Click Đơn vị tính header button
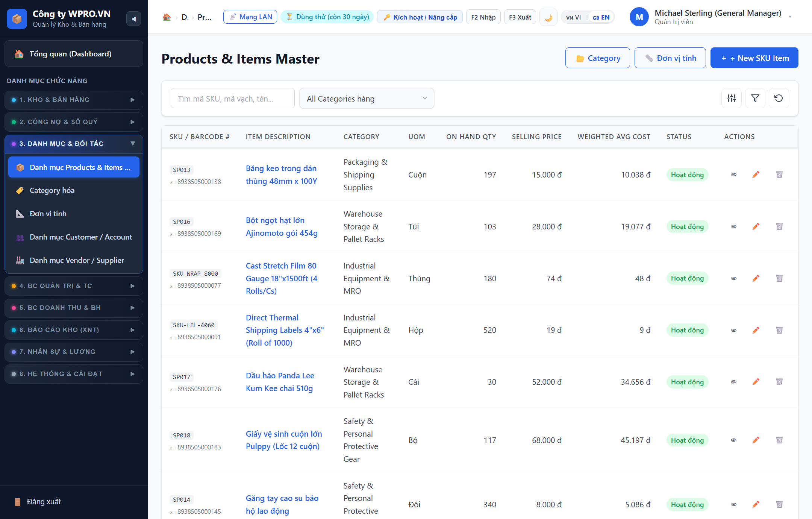Viewport: 812px width, 519px height. [x=670, y=58]
